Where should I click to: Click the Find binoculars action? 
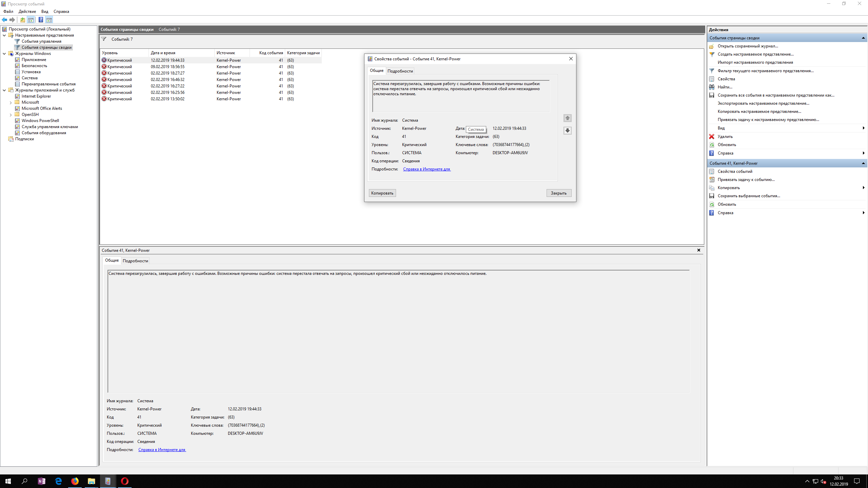pos(725,87)
